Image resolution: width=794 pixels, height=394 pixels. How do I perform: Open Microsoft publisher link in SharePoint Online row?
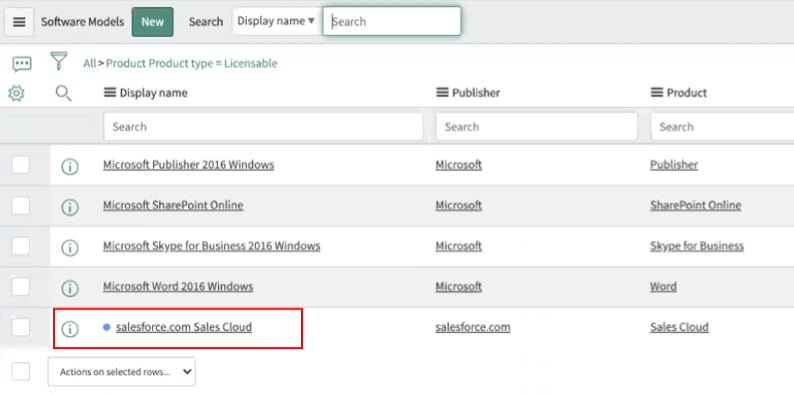point(458,205)
